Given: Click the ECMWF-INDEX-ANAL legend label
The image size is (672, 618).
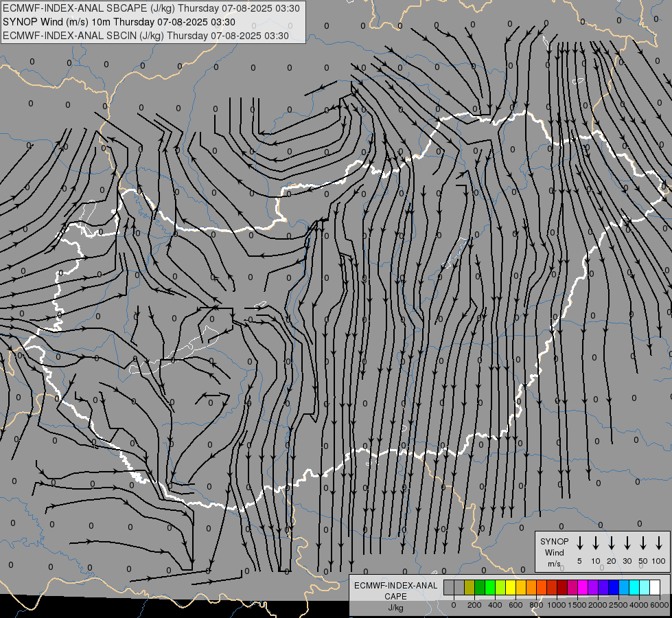Looking at the screenshot, I should tap(395, 586).
